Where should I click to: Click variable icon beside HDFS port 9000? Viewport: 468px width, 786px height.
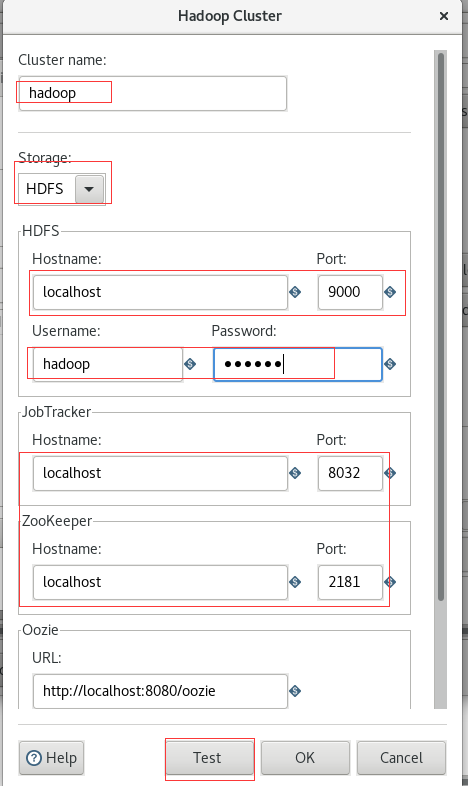[390, 292]
